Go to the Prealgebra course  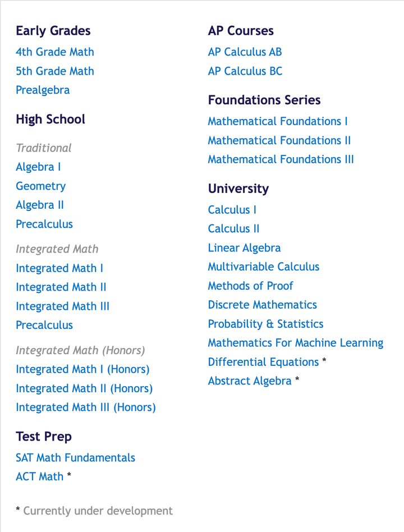pos(43,90)
